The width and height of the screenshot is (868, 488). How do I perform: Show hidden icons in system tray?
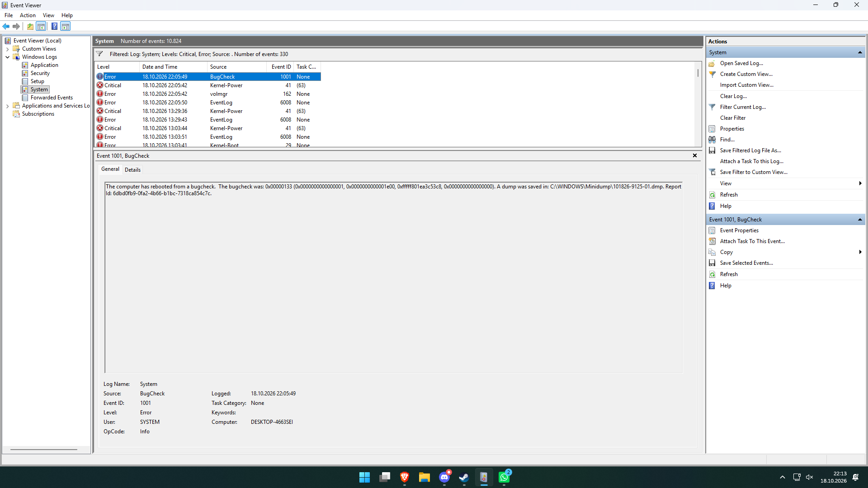coord(783,477)
